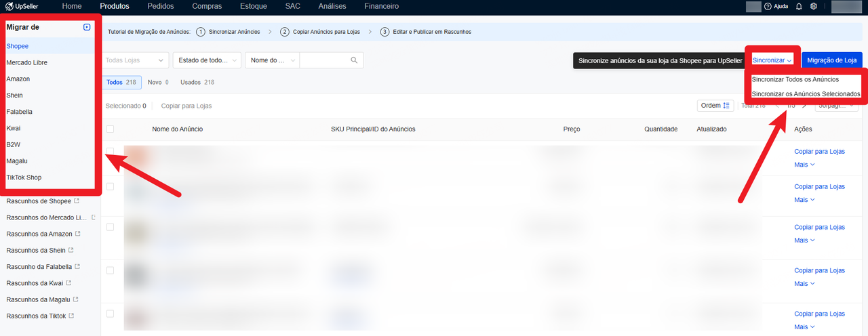Expand Mais in the first listing row
Screen dimensions: 868x336
(804, 165)
